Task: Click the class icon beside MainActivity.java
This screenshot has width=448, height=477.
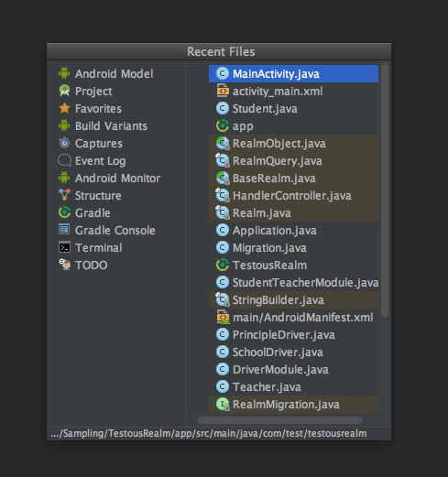Action: [223, 73]
